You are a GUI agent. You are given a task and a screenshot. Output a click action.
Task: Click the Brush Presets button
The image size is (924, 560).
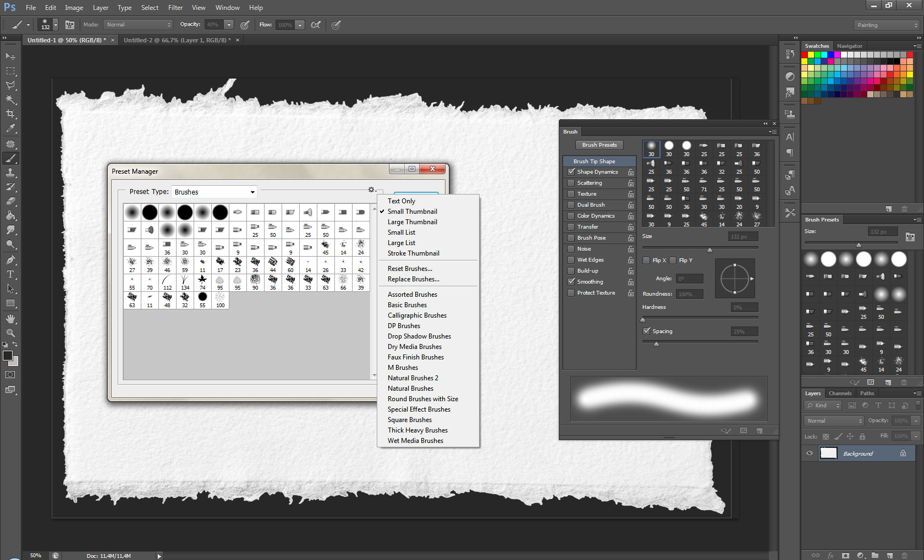(599, 145)
